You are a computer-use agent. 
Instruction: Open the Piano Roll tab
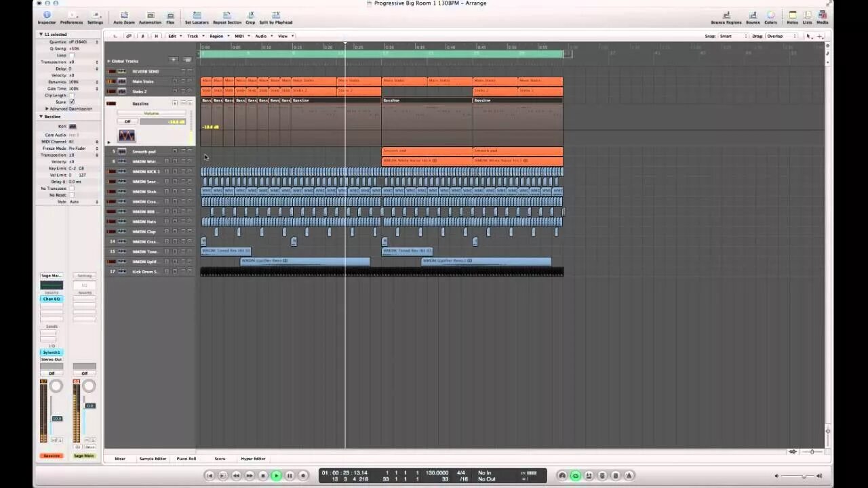(x=186, y=459)
